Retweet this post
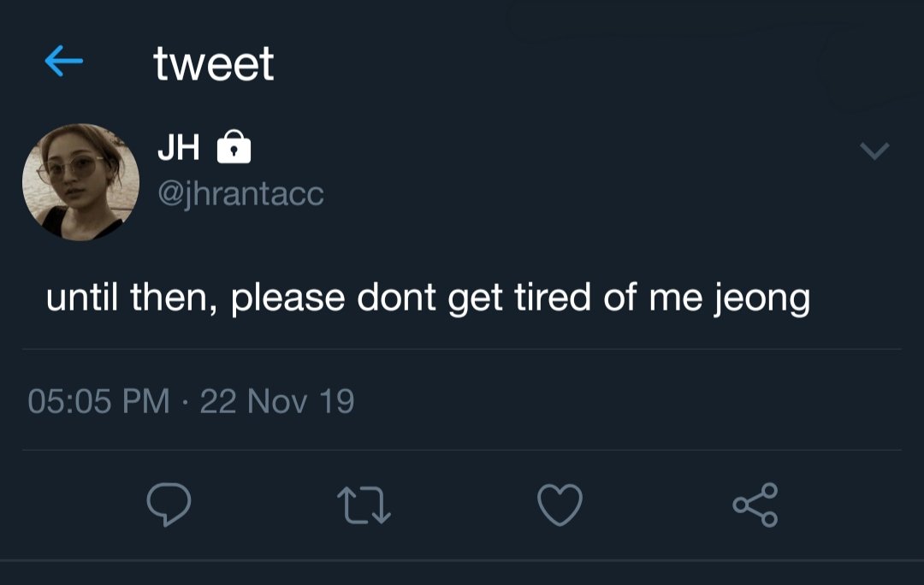 (364, 505)
